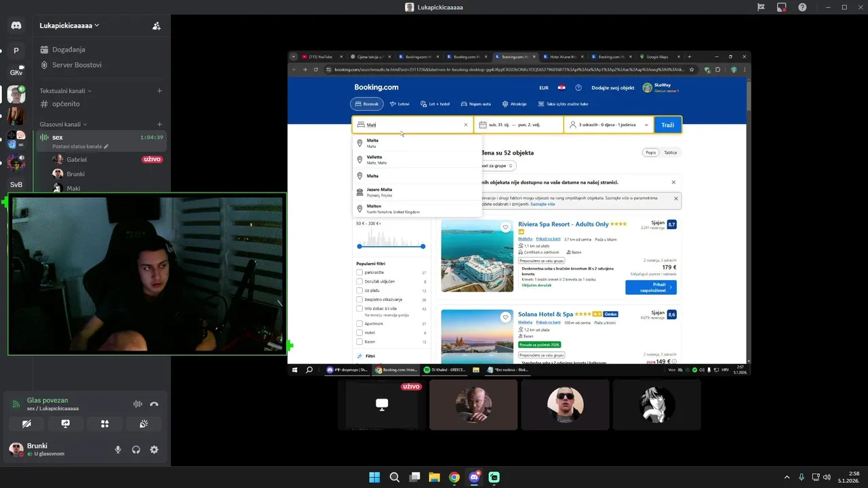The image size is (868, 488).
Task: Switch to the Let + hotel tab
Action: (435, 104)
